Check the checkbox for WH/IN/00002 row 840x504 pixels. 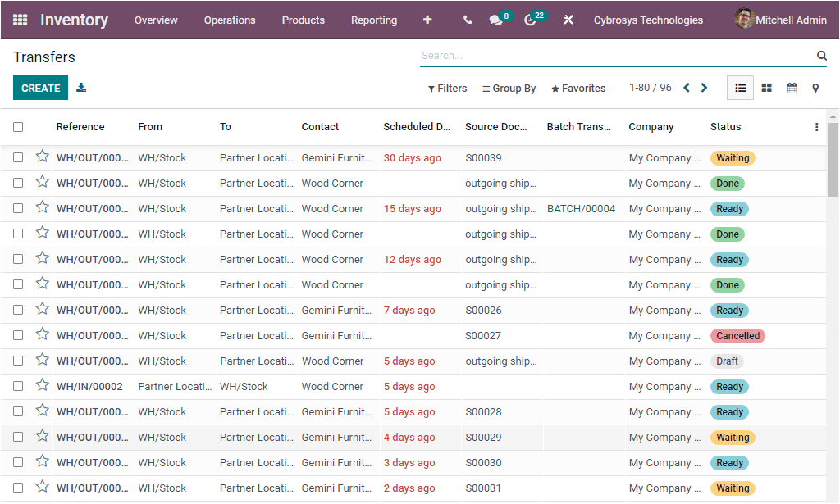[x=18, y=386]
